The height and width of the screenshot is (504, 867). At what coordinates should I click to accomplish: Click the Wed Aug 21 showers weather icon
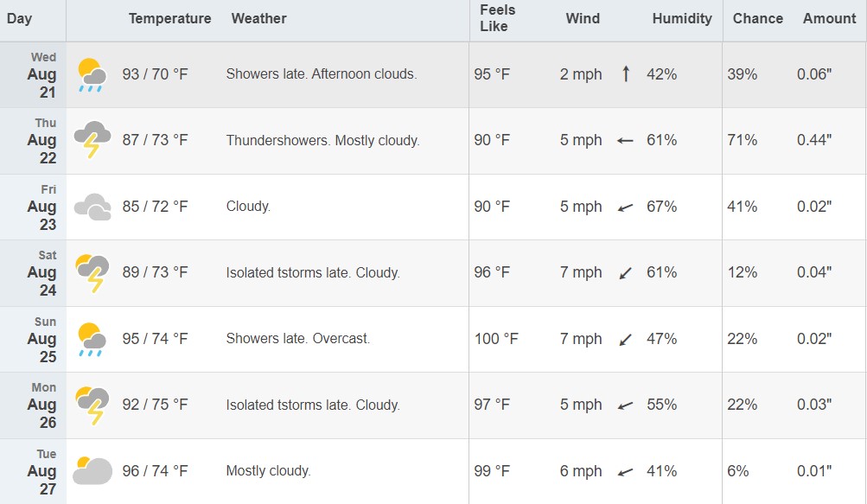click(x=92, y=74)
